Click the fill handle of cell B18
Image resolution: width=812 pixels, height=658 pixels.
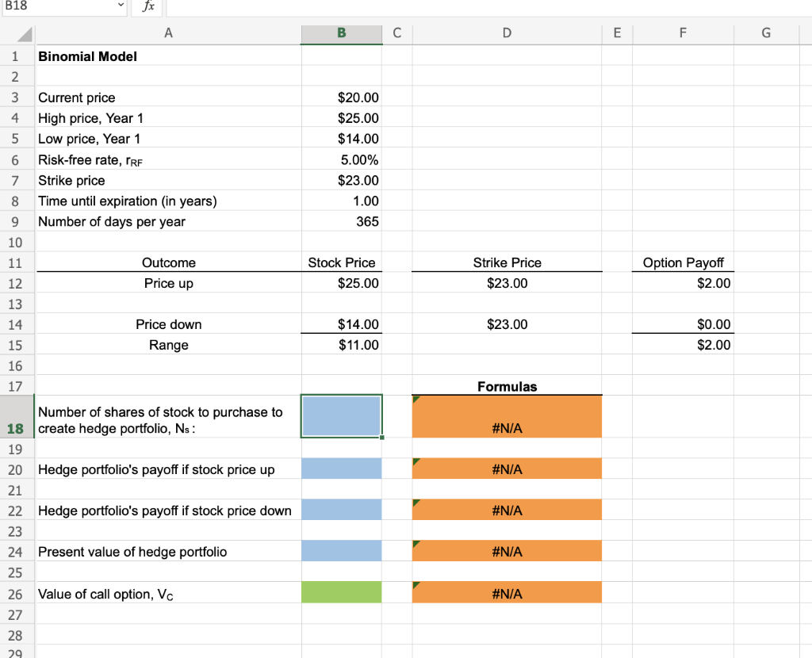pos(382,438)
